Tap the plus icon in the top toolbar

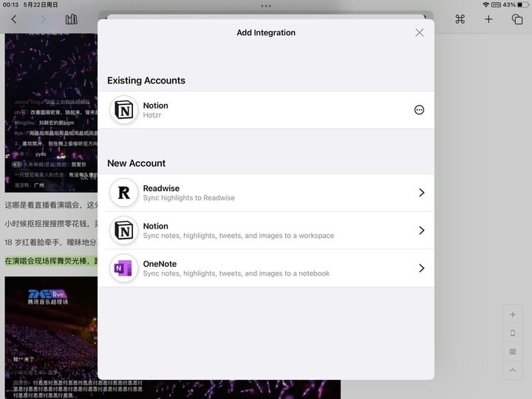[x=488, y=19]
